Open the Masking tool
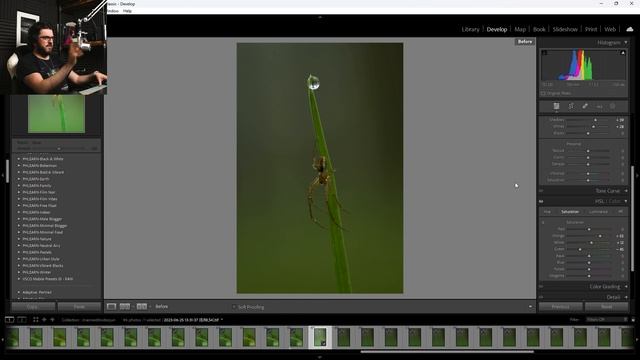Image resolution: width=640 pixels, height=360 pixels. (x=613, y=106)
